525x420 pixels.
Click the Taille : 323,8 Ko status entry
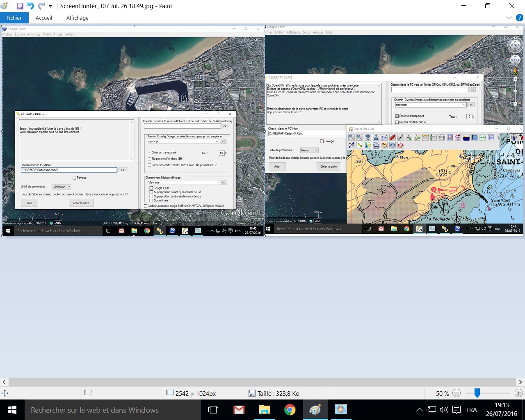[x=274, y=393]
